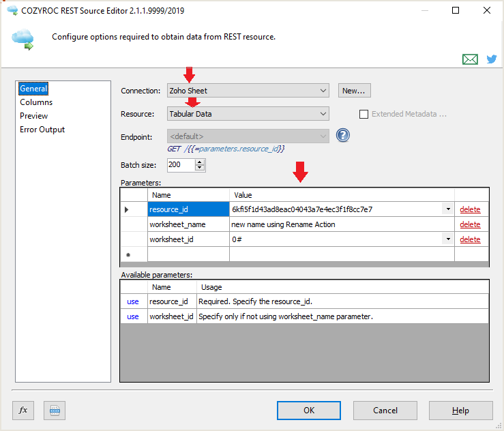Click 'Specify only if not using worksheet_name parameter.' text
Image resolution: width=504 pixels, height=431 pixels.
(x=286, y=316)
